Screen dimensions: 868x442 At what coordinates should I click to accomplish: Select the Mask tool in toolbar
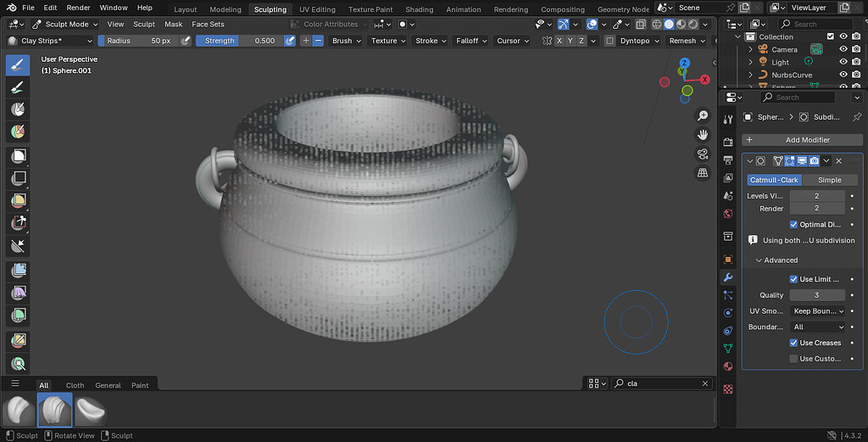(18, 109)
